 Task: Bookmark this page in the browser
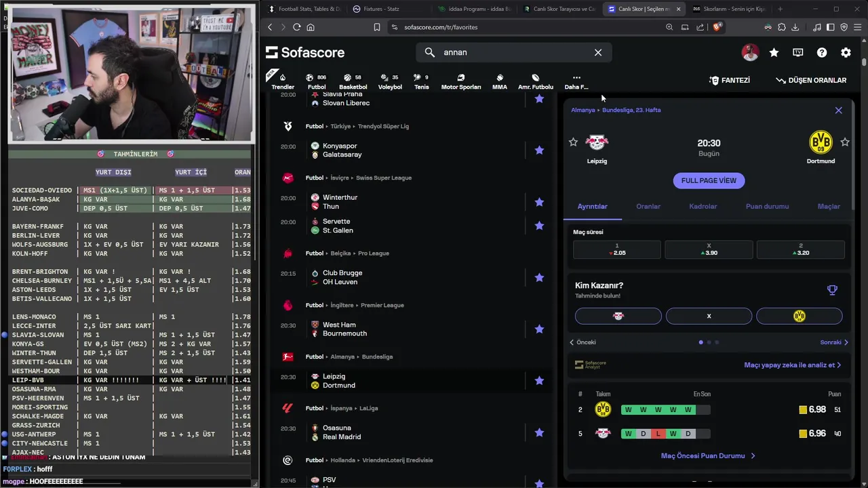(x=377, y=27)
